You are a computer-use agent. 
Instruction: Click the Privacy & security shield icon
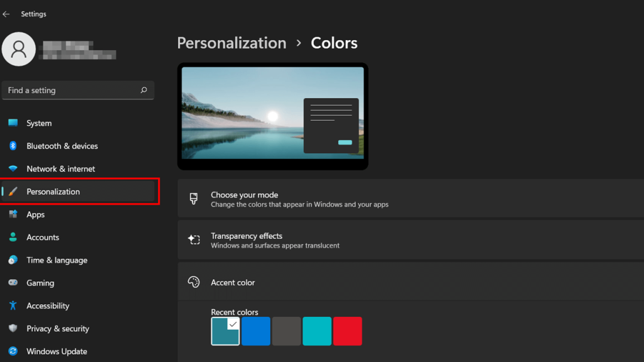coord(13,329)
